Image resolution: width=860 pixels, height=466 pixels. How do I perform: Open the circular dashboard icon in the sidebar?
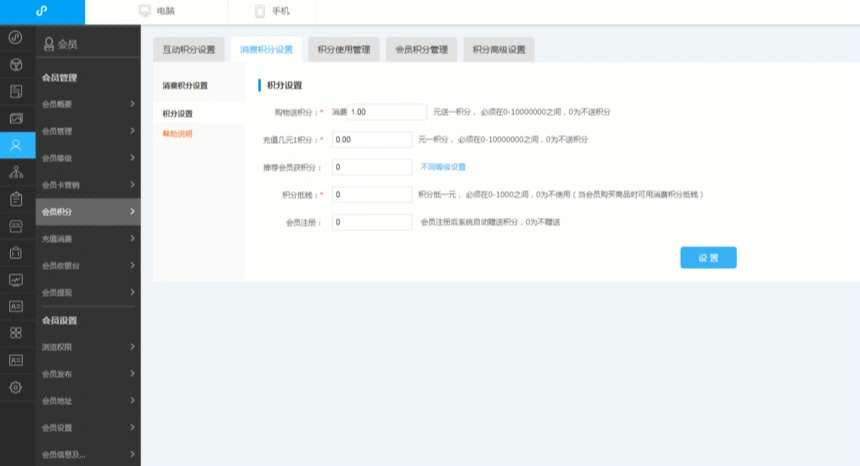[16, 37]
